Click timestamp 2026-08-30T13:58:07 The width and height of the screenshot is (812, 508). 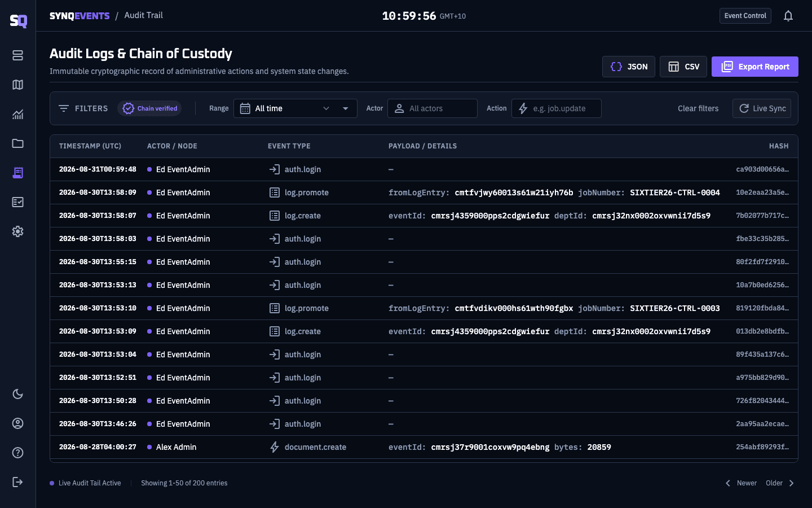tap(98, 216)
